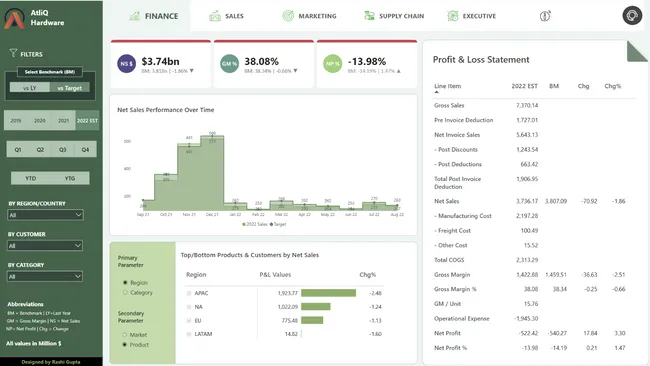Click the Target legend entry
Viewport: 650px width, 366px height.
(x=278, y=224)
